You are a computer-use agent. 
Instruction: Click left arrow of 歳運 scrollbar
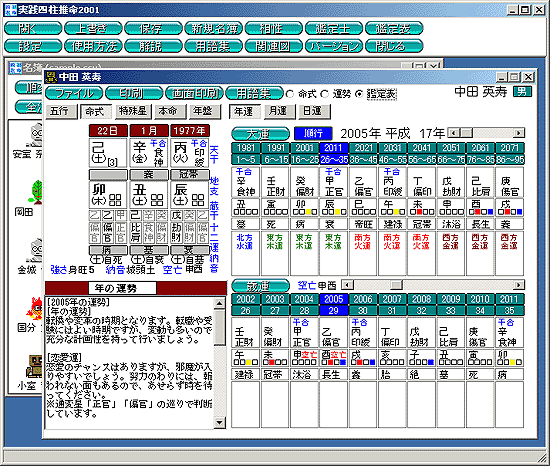pos(347,285)
